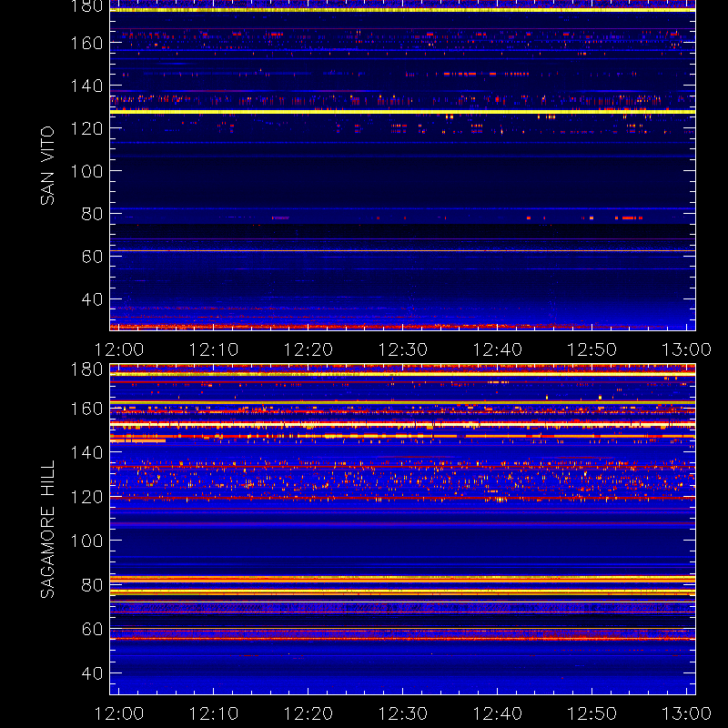This screenshot has width=728, height=728.
Task: Click the 12:50 time label under San Vito plot
Action: 592,349
